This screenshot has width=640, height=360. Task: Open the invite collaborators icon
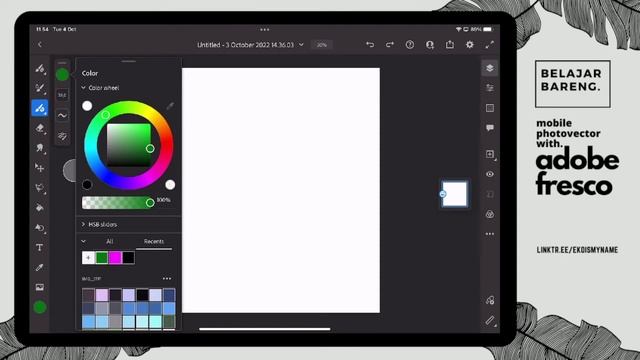[430, 44]
